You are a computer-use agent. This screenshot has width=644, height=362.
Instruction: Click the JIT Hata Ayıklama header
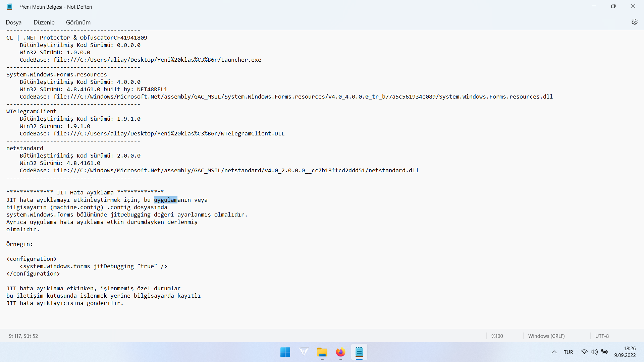(85, 192)
